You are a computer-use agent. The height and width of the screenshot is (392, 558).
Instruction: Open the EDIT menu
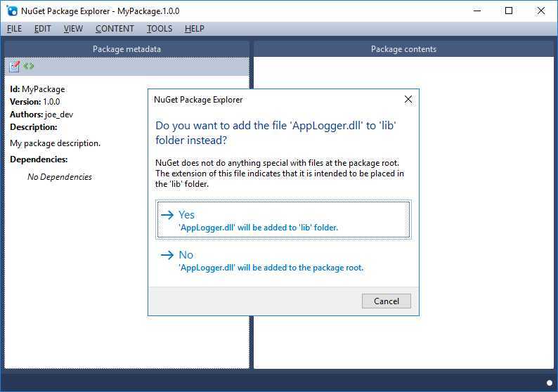[42, 29]
